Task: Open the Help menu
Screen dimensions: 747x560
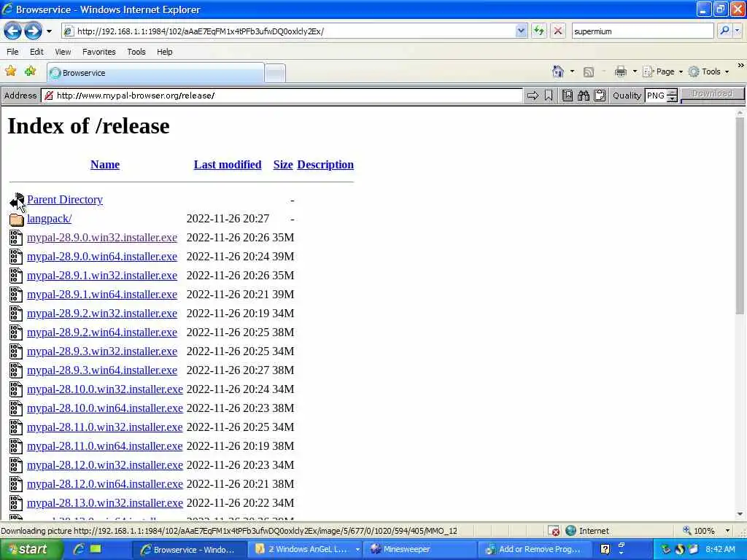Action: (165, 52)
